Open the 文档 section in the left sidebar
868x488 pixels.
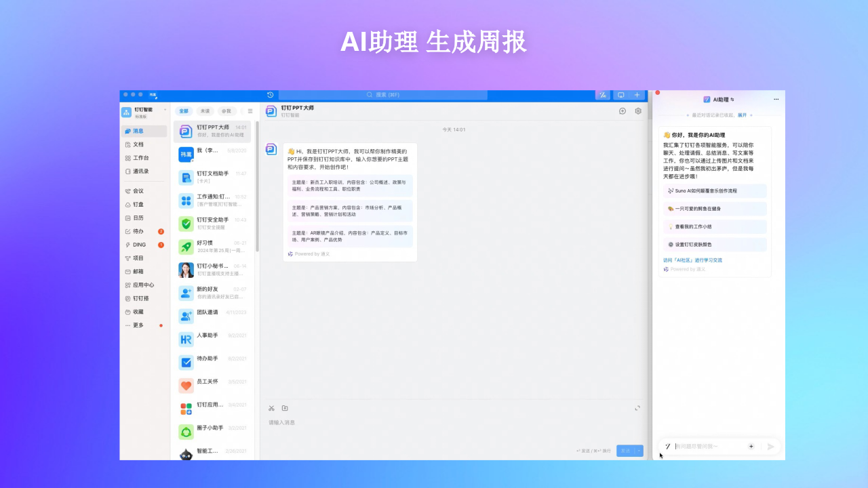tap(139, 144)
